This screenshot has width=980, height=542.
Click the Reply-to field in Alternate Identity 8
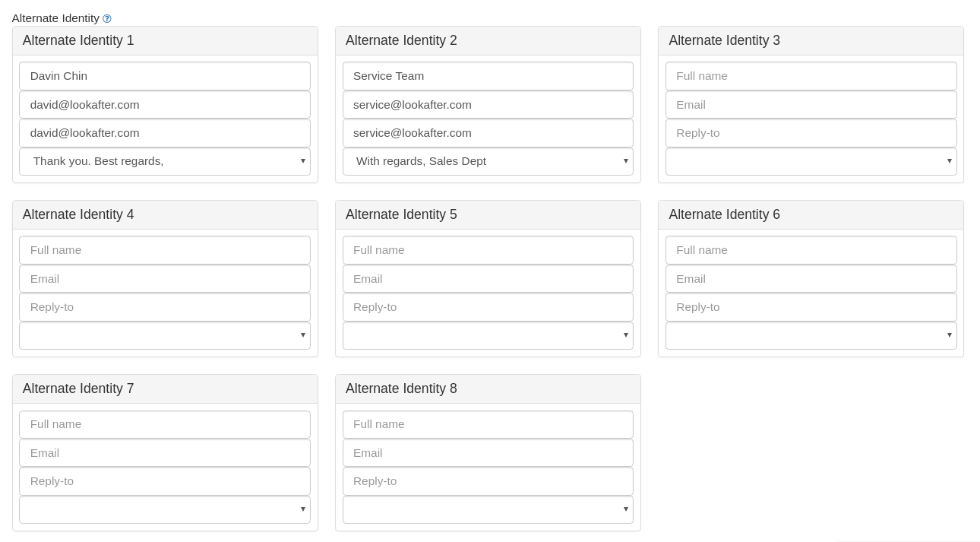coord(488,481)
